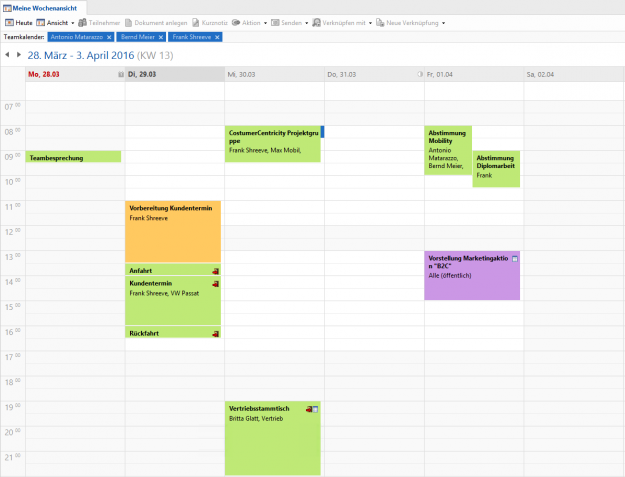
Task: Go to the next week arrow
Action: click(19, 55)
